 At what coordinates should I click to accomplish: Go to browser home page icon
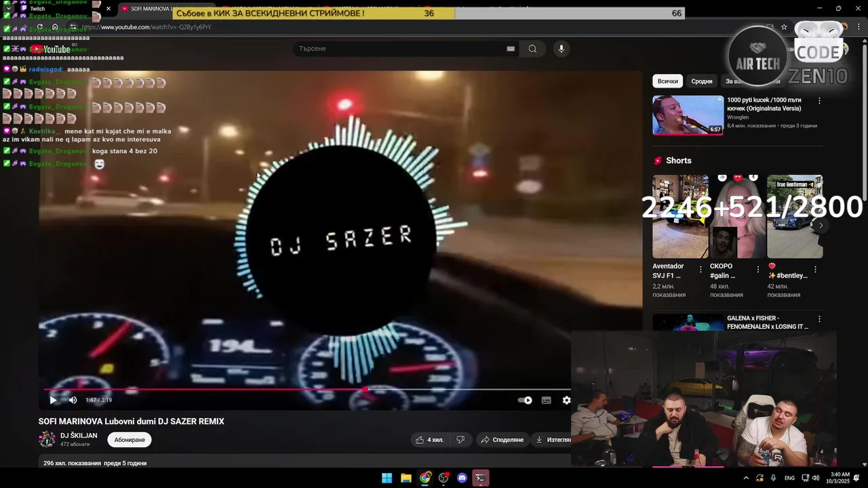[x=55, y=27]
